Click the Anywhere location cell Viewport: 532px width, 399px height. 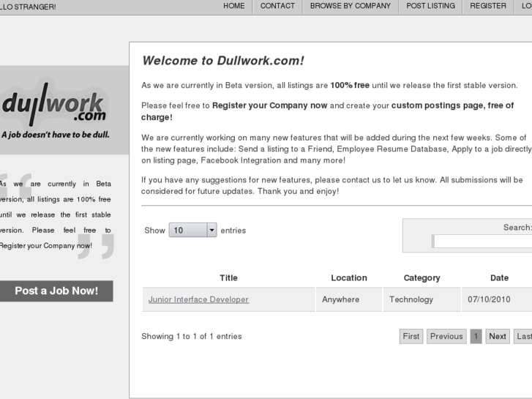point(349,299)
